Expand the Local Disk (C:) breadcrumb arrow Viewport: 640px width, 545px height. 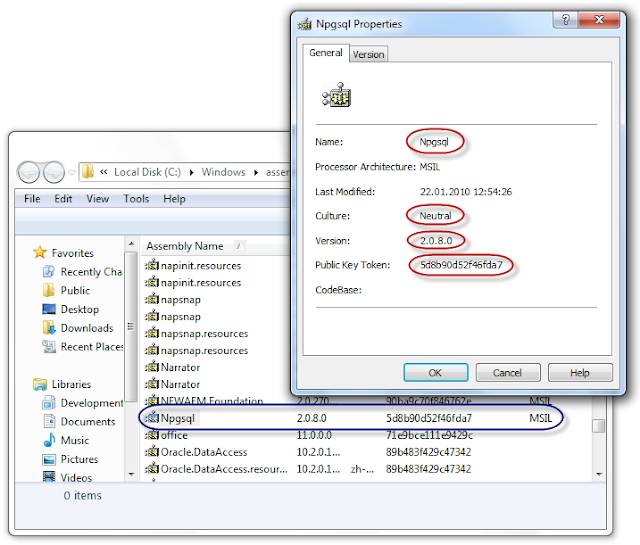point(191,173)
